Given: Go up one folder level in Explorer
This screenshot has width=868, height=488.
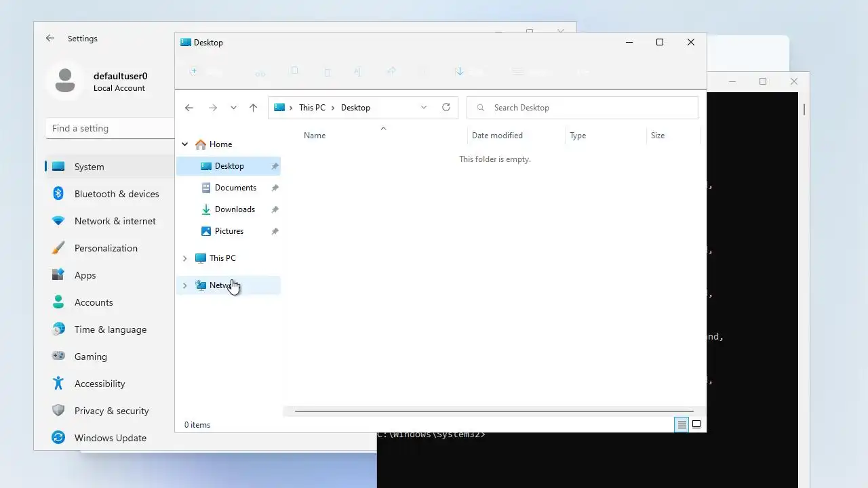Looking at the screenshot, I should pyautogui.click(x=253, y=108).
